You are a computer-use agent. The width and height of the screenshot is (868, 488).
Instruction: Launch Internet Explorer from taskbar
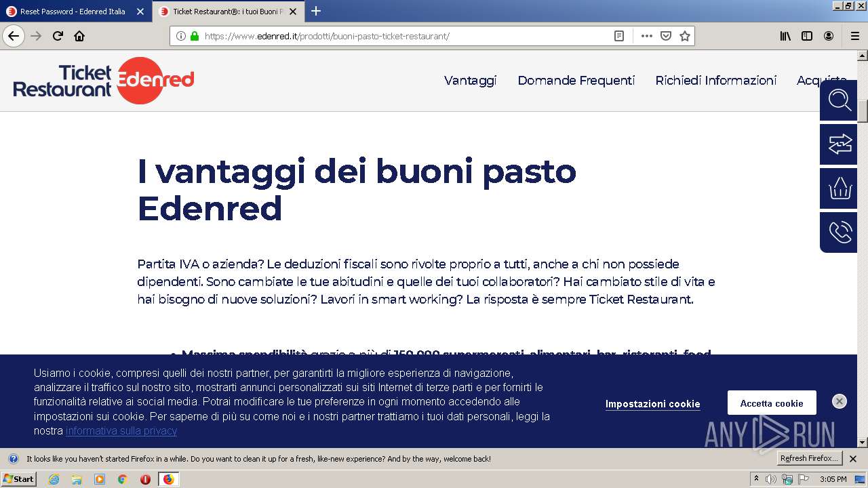(x=54, y=479)
